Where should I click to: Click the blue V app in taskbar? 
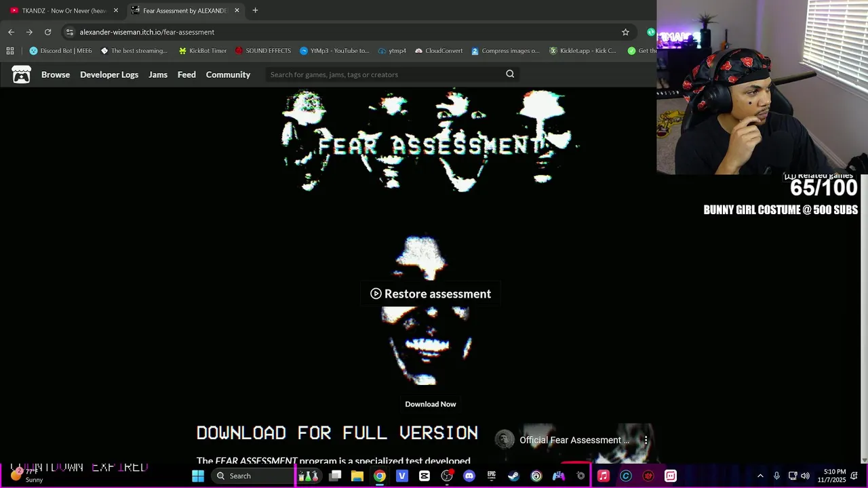(402, 476)
